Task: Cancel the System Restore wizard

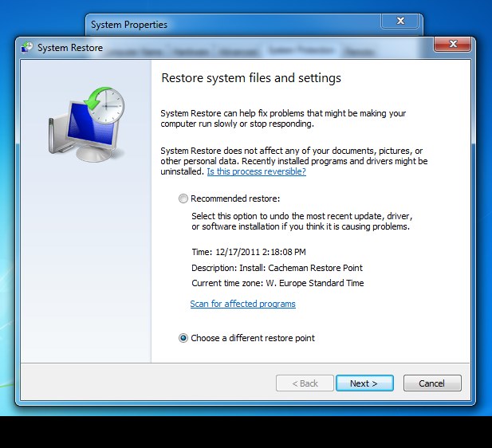Action: pyautogui.click(x=432, y=383)
